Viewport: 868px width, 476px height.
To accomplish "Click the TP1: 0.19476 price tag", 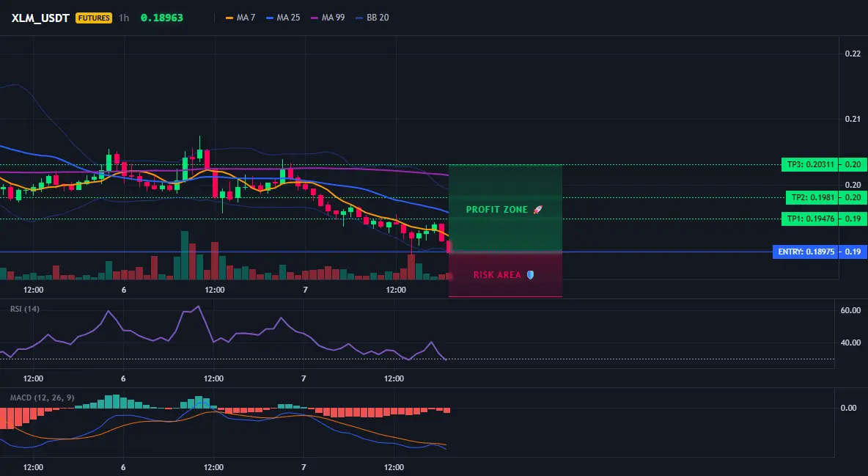I will [x=810, y=219].
